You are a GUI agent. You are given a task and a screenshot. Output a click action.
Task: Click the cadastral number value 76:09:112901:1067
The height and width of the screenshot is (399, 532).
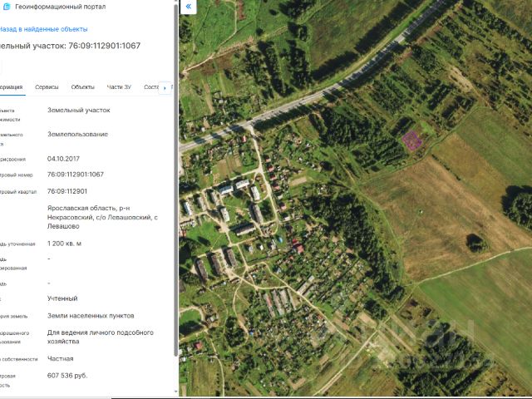pyautogui.click(x=76, y=175)
